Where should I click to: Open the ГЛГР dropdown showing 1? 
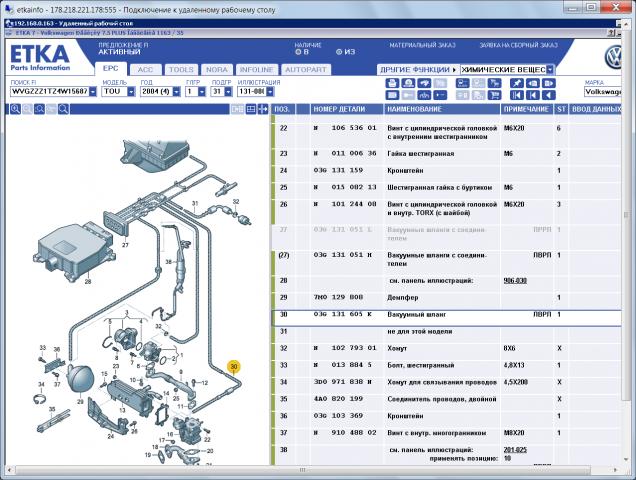pos(202,92)
